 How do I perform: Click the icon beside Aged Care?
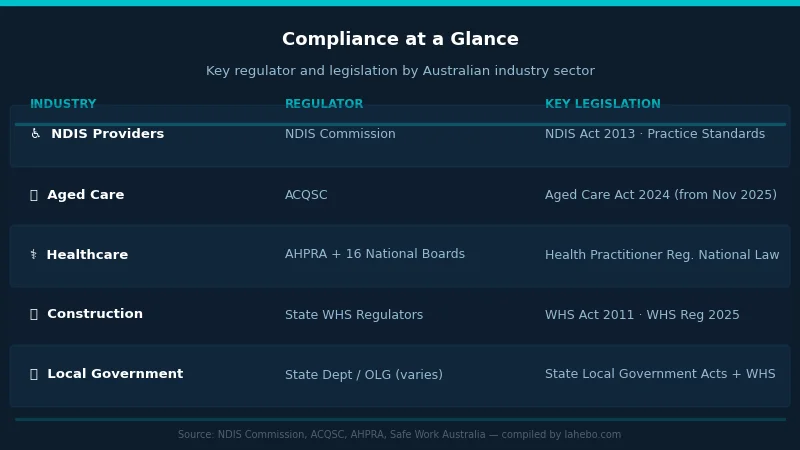[34, 195]
